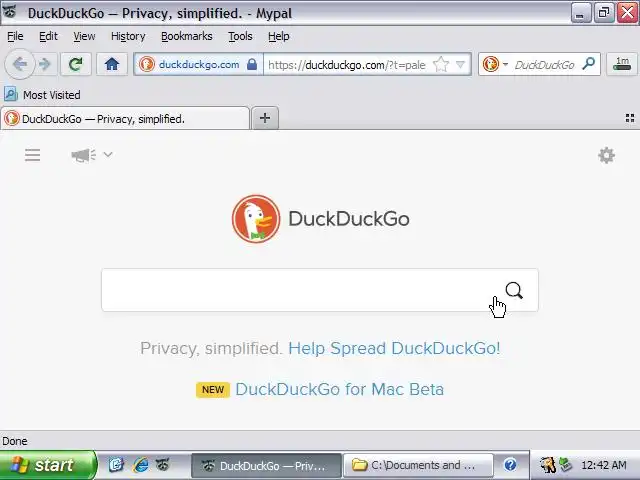Screen dimensions: 640x480
Task: Open the Windows Start menu
Action: (47, 465)
